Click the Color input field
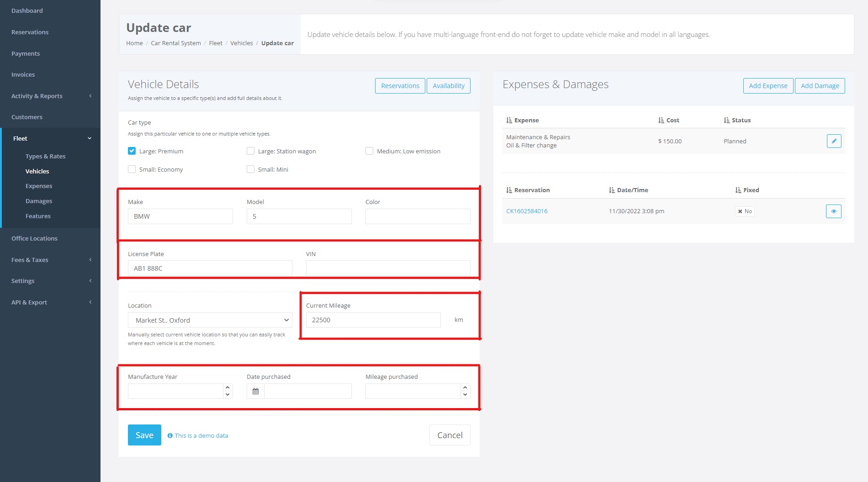Viewport: 868px width, 482px height. pos(418,216)
